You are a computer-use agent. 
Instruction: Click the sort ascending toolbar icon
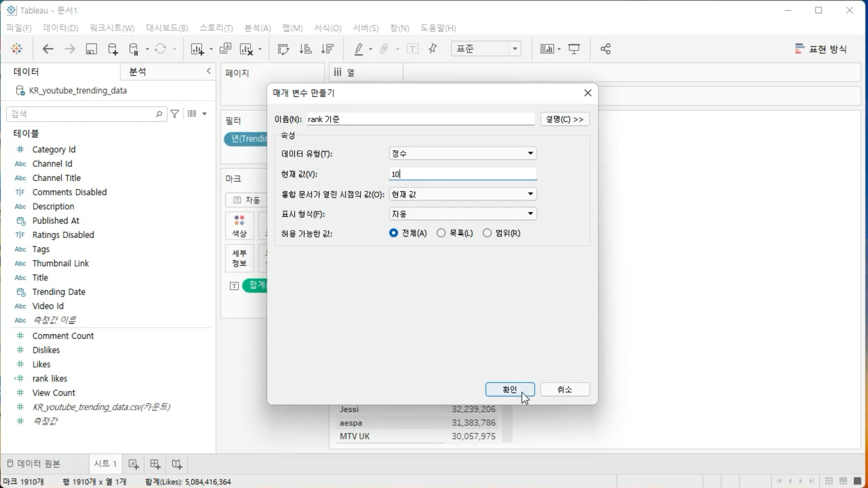[x=306, y=49]
